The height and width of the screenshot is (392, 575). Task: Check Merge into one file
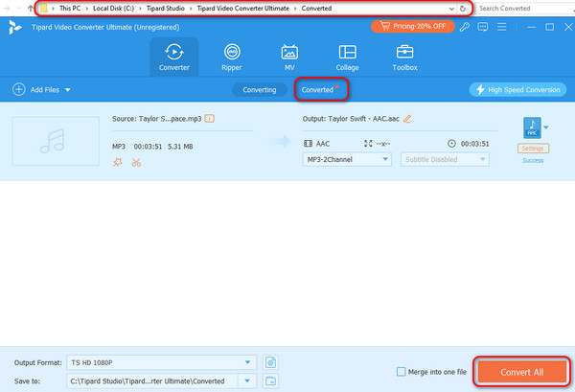click(x=402, y=372)
